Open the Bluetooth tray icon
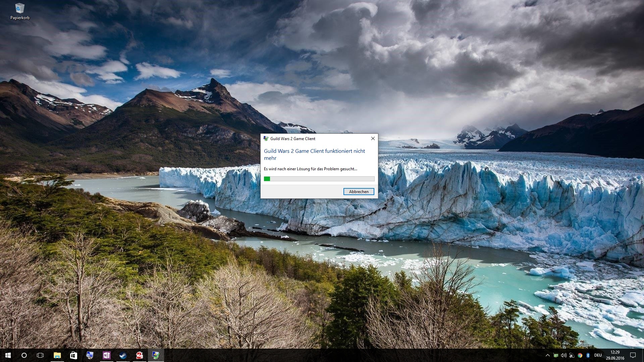644x362 pixels. (x=588, y=355)
